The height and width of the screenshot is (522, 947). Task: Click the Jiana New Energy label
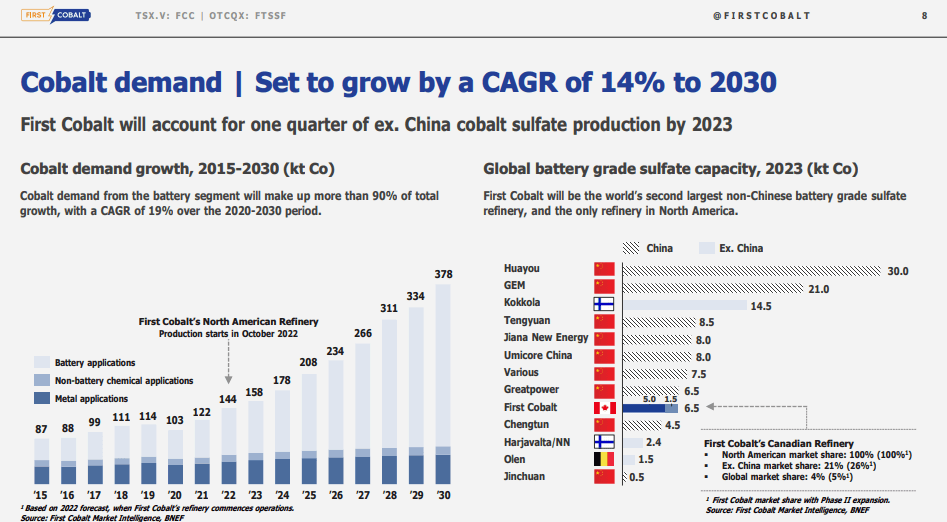(x=546, y=338)
